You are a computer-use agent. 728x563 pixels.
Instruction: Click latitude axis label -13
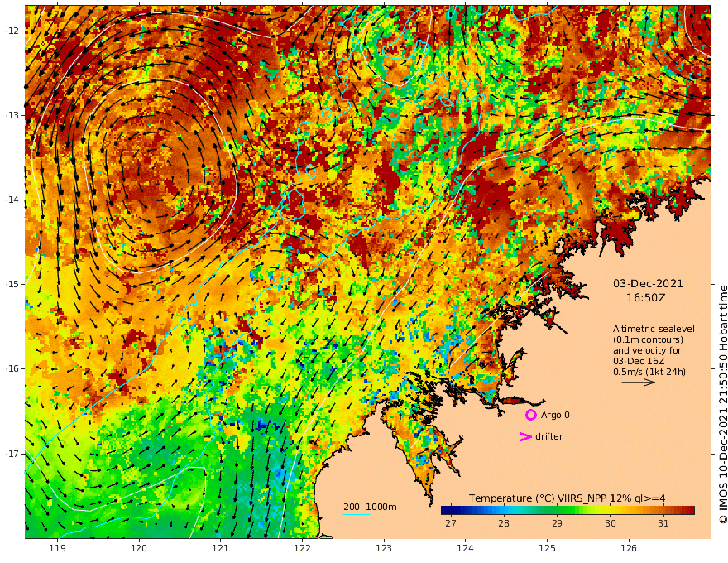[12, 115]
